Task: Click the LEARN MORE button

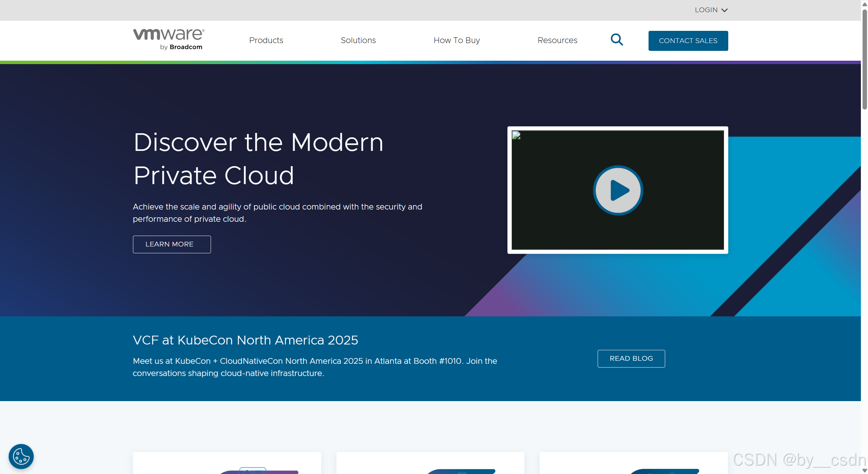Action: pyautogui.click(x=172, y=244)
